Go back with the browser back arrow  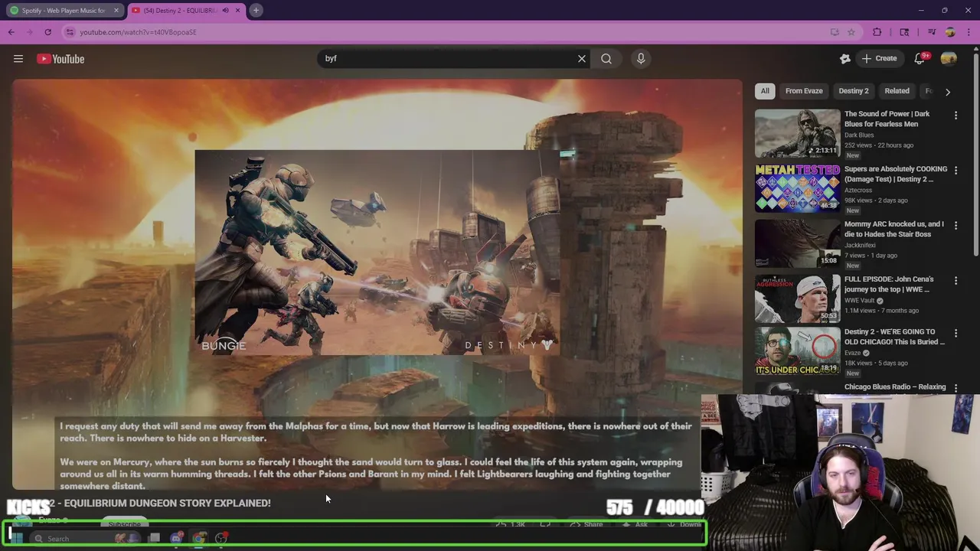point(11,32)
